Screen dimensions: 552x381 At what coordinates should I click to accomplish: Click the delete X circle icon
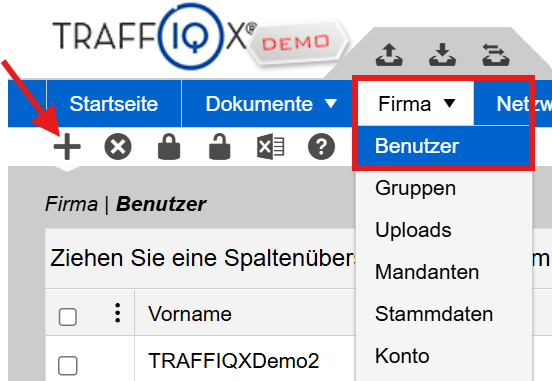click(118, 146)
